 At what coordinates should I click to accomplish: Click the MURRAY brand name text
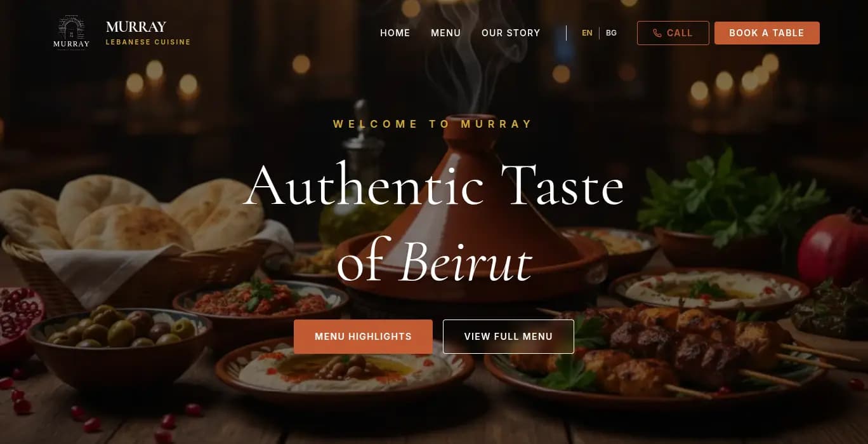coord(136,27)
